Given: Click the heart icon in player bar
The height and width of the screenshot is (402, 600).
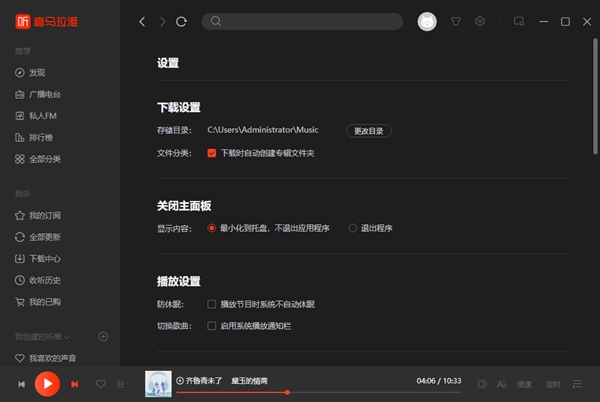Looking at the screenshot, I should coord(100,384).
